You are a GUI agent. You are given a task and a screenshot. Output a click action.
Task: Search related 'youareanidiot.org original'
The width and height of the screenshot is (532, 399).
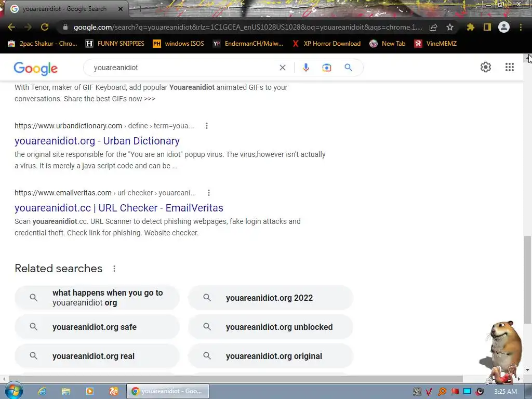[x=270, y=356]
